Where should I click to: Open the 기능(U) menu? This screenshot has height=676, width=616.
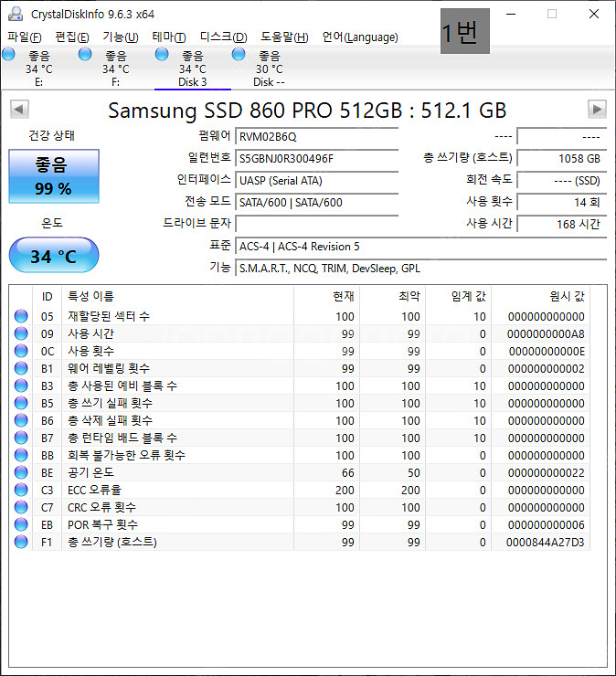pyautogui.click(x=121, y=37)
